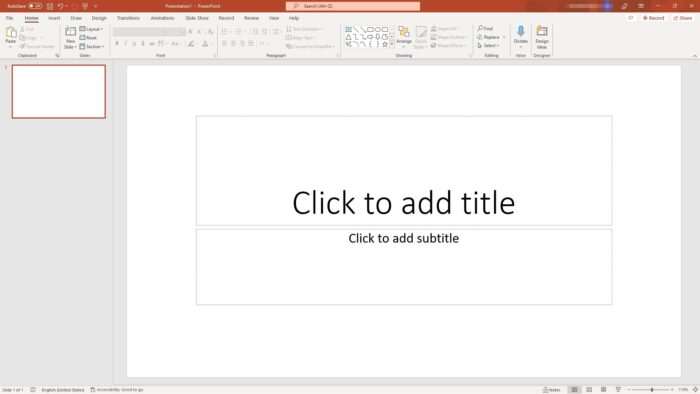Click the search box in title bar
This screenshot has width=700, height=394.
tap(353, 6)
